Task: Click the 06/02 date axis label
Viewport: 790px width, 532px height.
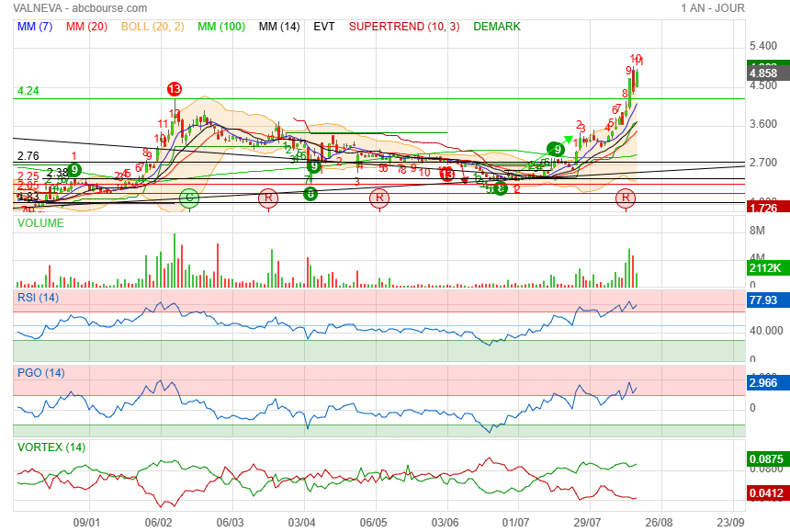Action: click(x=158, y=523)
